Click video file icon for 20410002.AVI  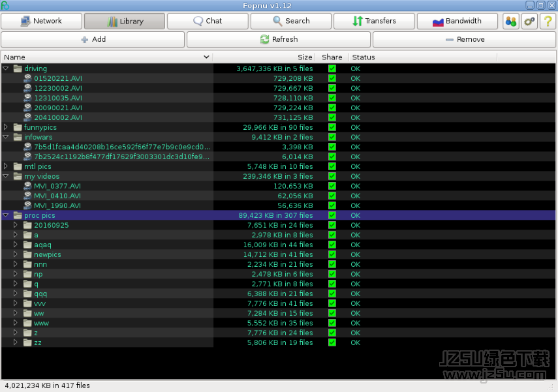click(x=27, y=117)
